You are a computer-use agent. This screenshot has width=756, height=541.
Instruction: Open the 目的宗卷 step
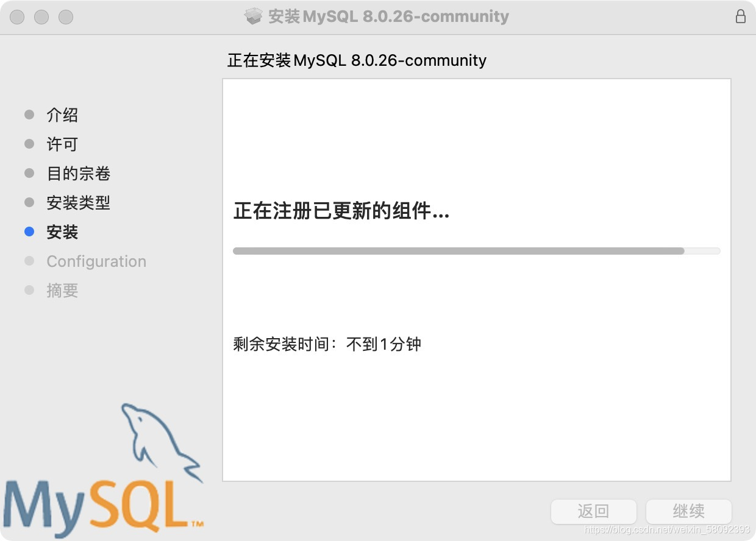[x=79, y=174]
